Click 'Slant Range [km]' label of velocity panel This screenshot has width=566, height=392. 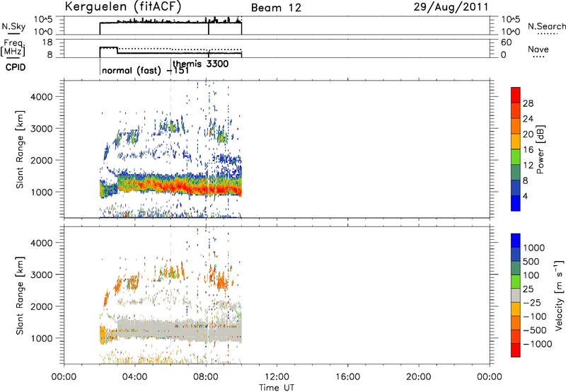(20, 296)
